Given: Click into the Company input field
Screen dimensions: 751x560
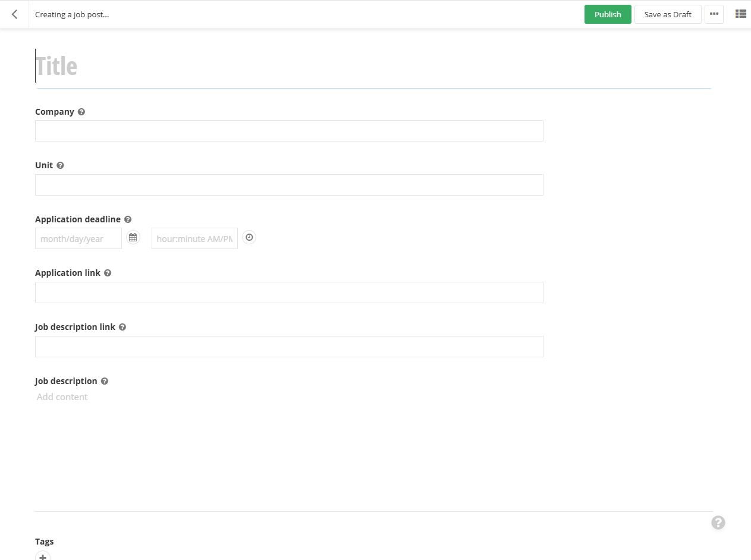Looking at the screenshot, I should 289,131.
